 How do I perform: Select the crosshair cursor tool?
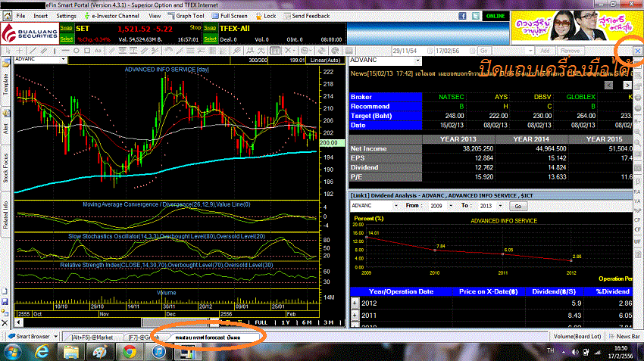(x=19, y=51)
